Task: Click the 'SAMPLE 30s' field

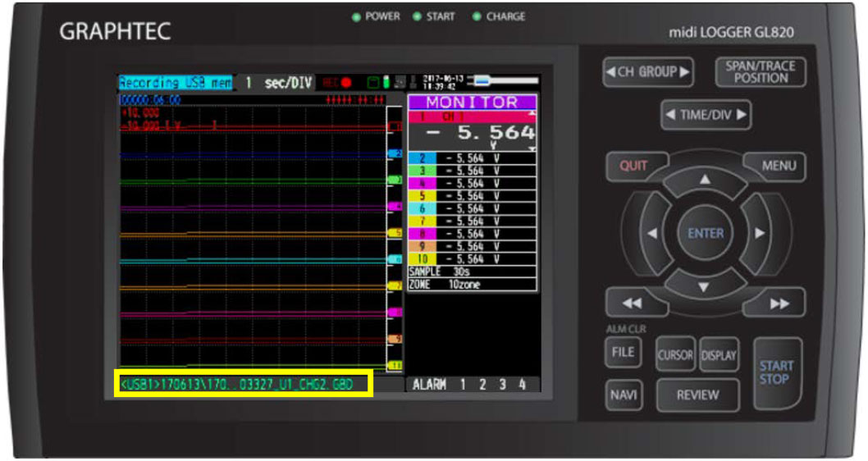Action: point(473,272)
